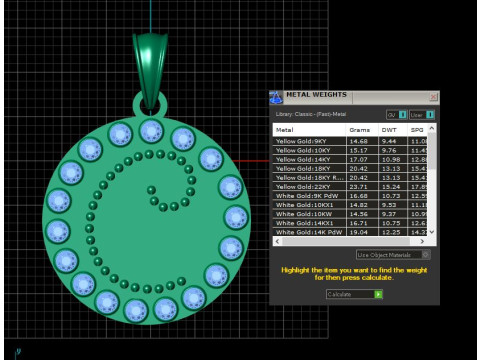
Task: Click the table's horizontal scrollbar thumb
Action: point(346,241)
